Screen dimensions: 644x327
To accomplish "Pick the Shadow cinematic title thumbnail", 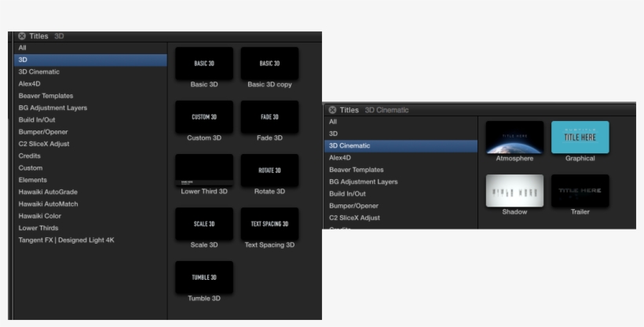I will 514,190.
